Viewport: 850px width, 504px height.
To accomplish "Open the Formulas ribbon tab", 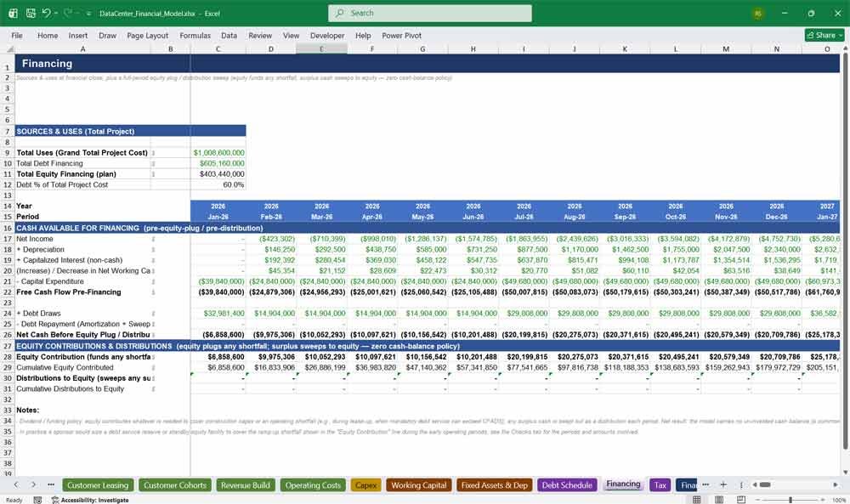I will point(195,35).
